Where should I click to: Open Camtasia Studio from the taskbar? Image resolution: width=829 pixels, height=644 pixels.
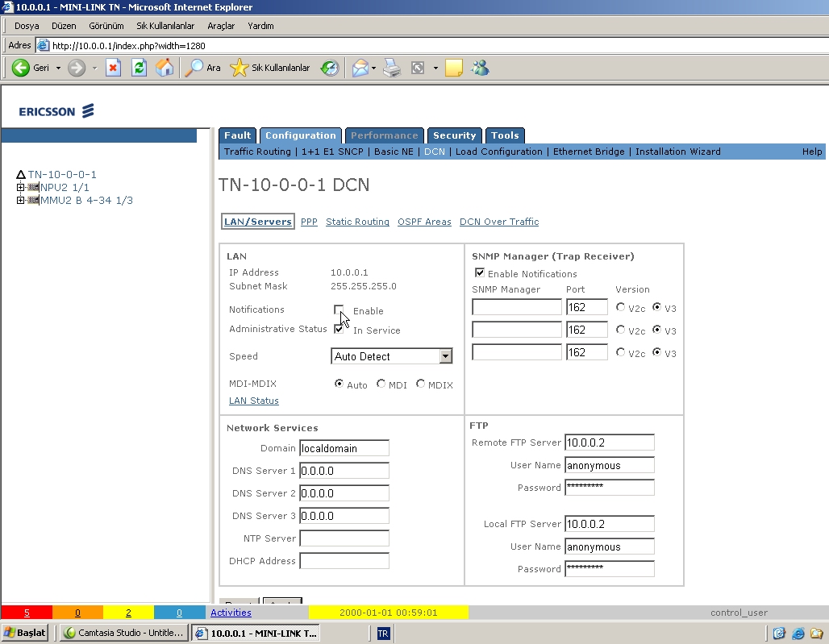tap(123, 633)
